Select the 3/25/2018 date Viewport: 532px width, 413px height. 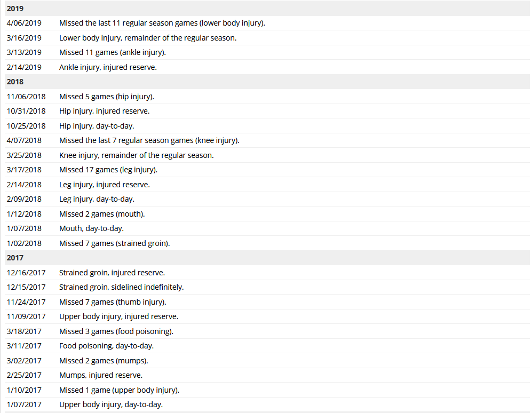coord(24,155)
